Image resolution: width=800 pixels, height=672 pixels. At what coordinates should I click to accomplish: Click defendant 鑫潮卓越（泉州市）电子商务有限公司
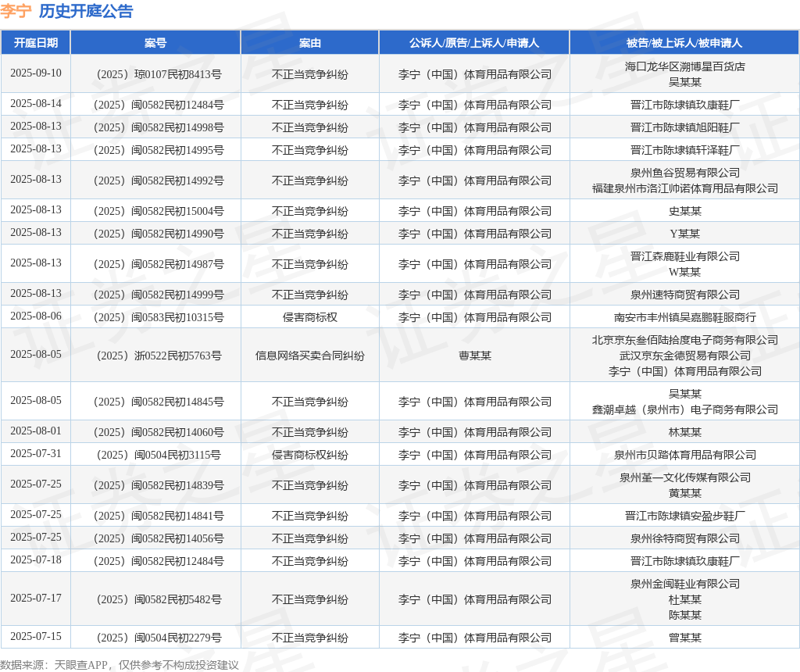click(684, 409)
